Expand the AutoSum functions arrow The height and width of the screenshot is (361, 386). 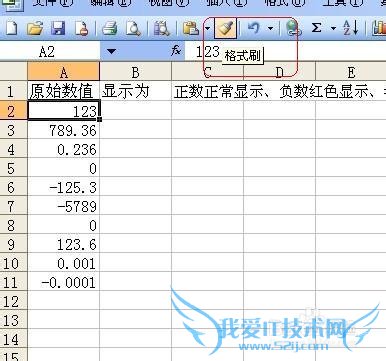tap(333, 28)
